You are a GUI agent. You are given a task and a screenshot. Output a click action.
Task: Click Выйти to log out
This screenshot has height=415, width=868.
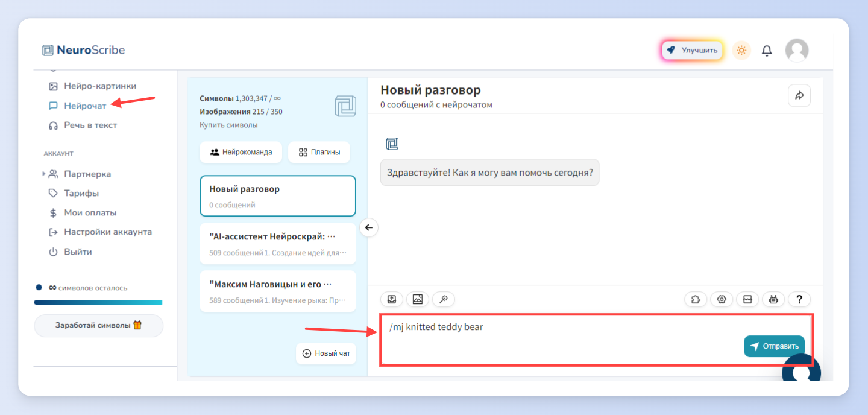click(70, 252)
